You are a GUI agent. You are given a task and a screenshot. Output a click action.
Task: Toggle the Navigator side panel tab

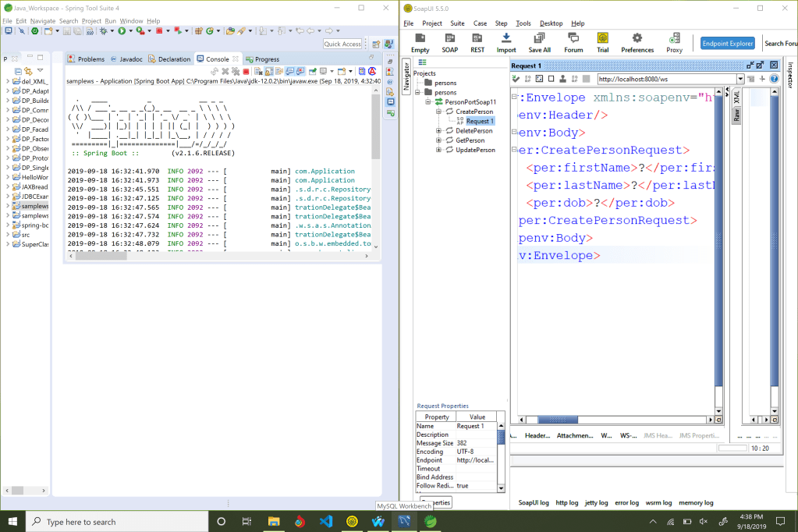coord(406,76)
